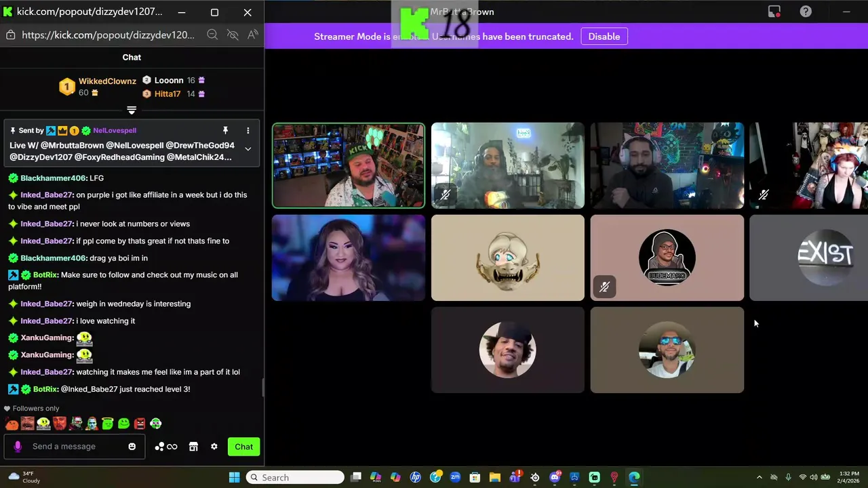
Task: Open weather widget showing 34°F Cloudy
Action: click(x=23, y=477)
